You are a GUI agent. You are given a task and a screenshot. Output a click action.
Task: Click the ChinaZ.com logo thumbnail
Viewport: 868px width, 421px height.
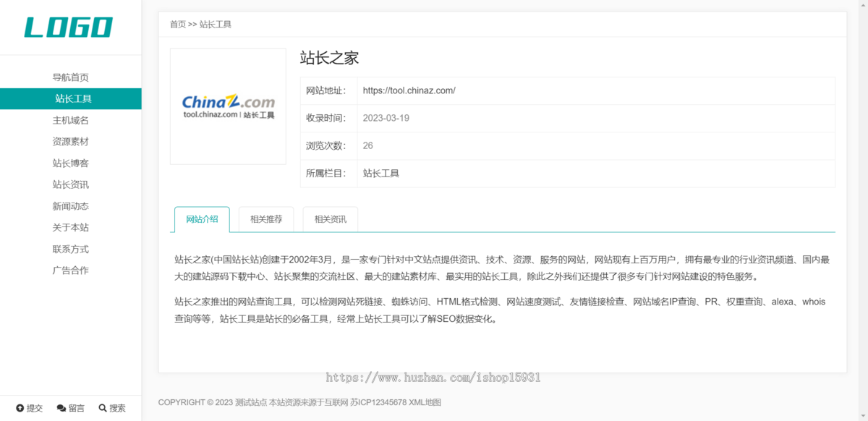[x=227, y=106]
